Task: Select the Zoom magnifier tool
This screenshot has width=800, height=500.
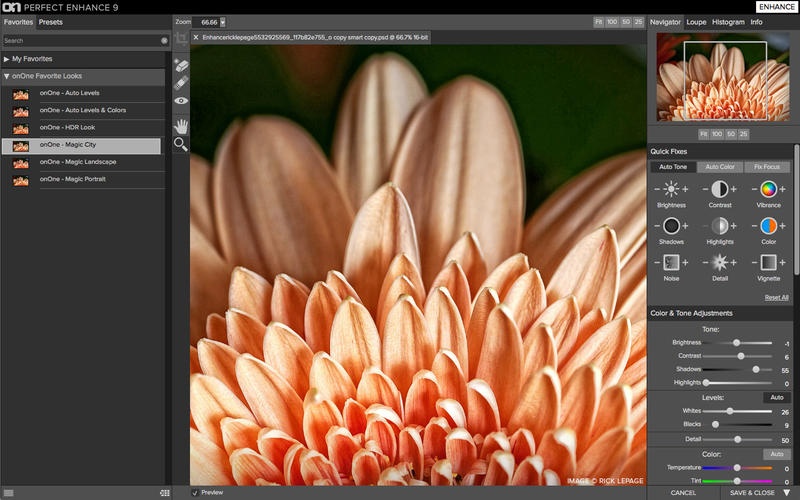Action: 181,144
